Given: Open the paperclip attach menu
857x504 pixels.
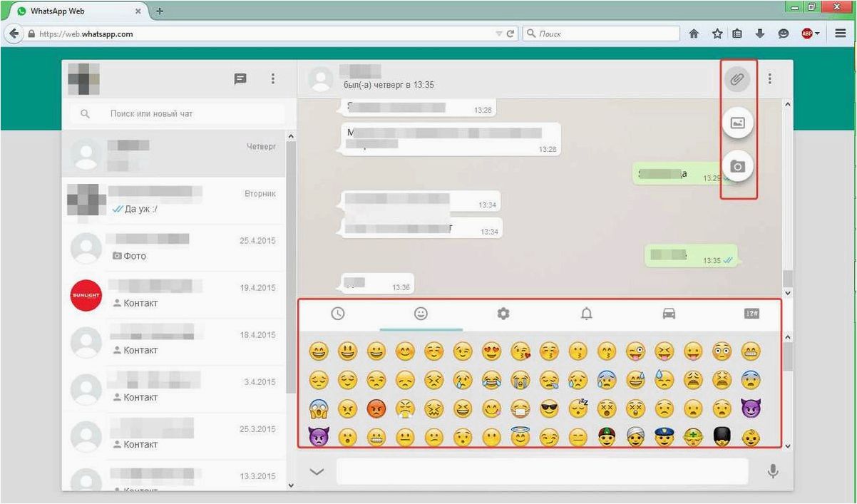Looking at the screenshot, I should [x=737, y=79].
